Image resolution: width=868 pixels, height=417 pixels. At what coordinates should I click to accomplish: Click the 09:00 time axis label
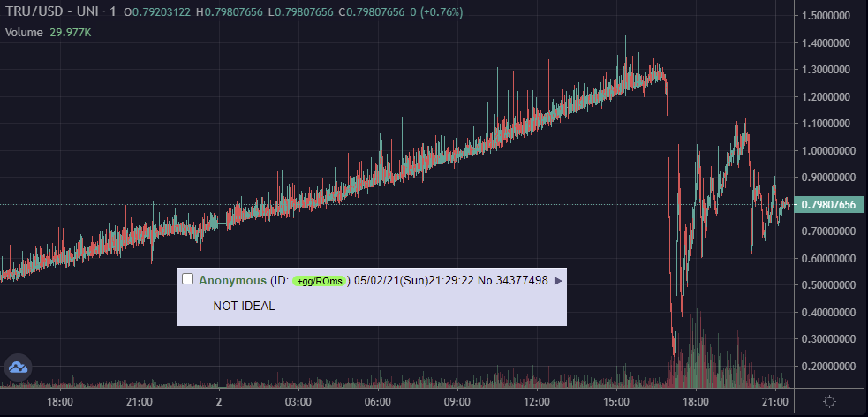pyautogui.click(x=457, y=401)
